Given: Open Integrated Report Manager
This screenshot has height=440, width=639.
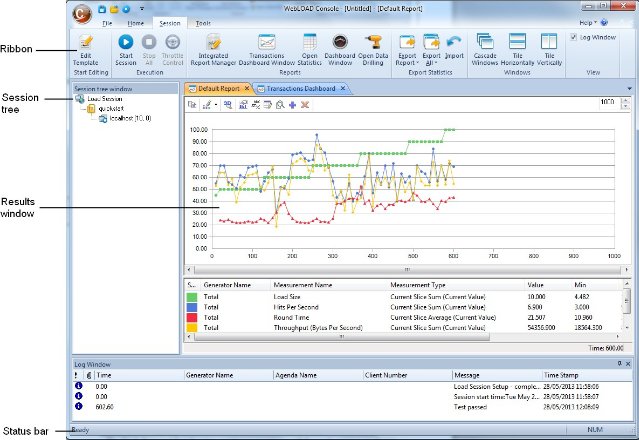Looking at the screenshot, I should click(213, 42).
